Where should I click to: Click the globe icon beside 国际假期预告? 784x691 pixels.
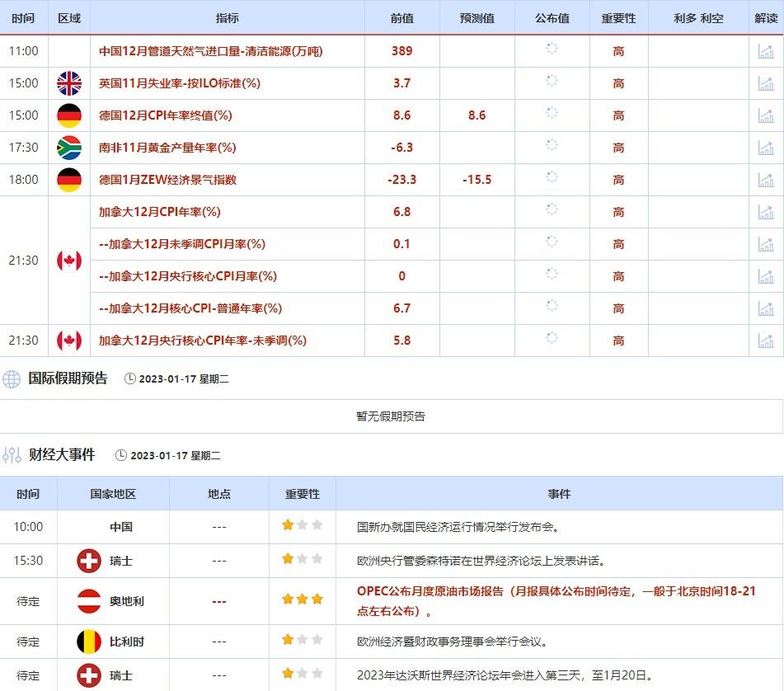[12, 379]
